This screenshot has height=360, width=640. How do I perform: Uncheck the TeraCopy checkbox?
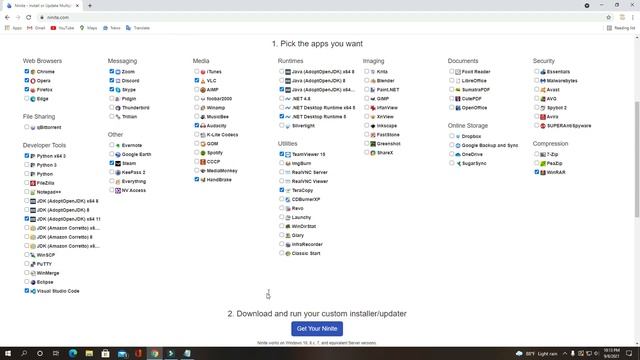(x=282, y=190)
